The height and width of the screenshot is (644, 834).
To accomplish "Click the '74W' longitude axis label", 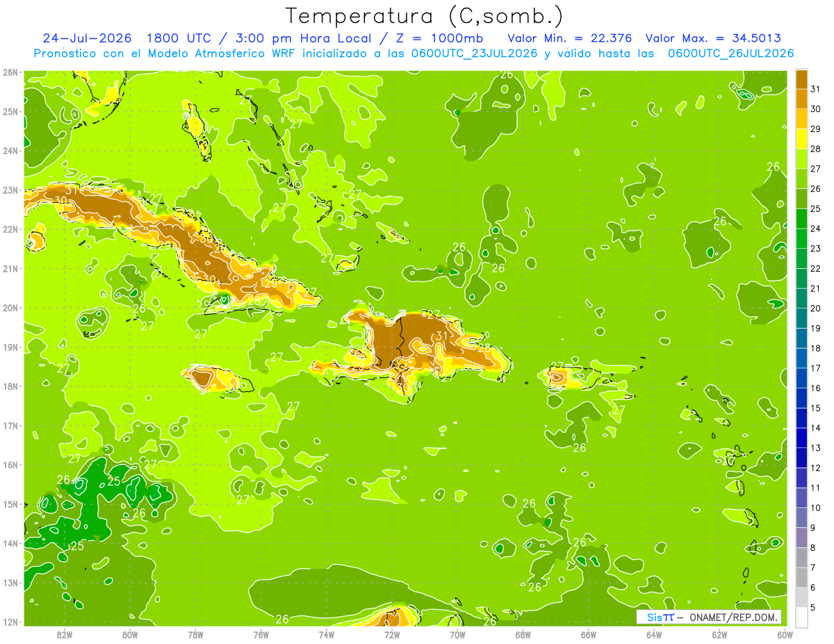I will coord(326,635).
